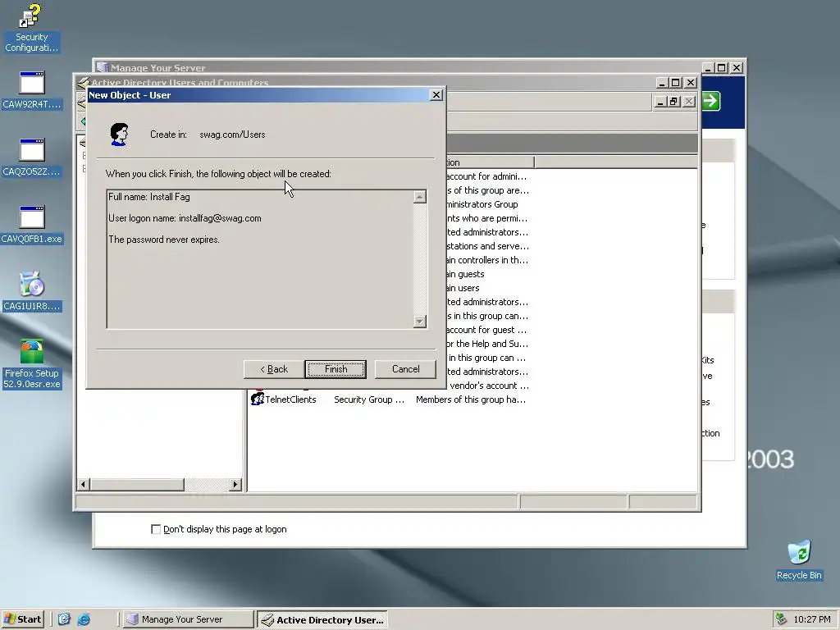Click the system tray network icon
The image size is (840, 630).
tap(781, 619)
